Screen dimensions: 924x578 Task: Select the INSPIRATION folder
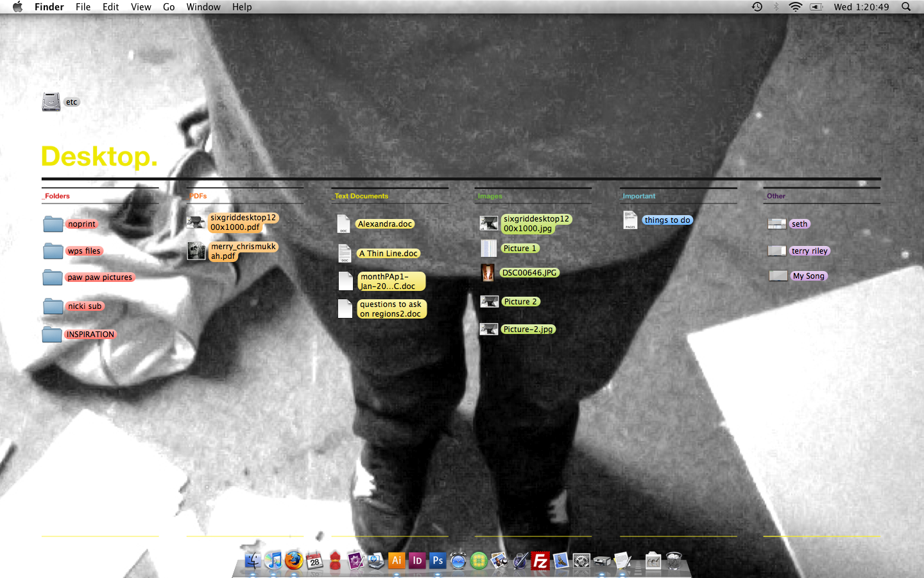[x=53, y=335]
